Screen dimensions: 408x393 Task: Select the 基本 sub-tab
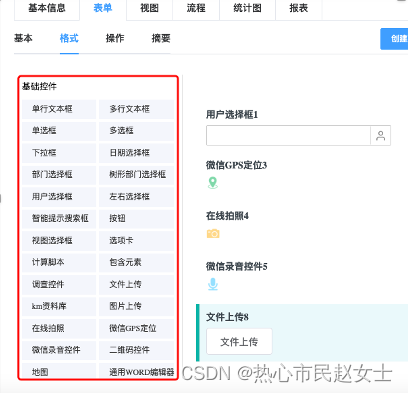pyautogui.click(x=23, y=38)
